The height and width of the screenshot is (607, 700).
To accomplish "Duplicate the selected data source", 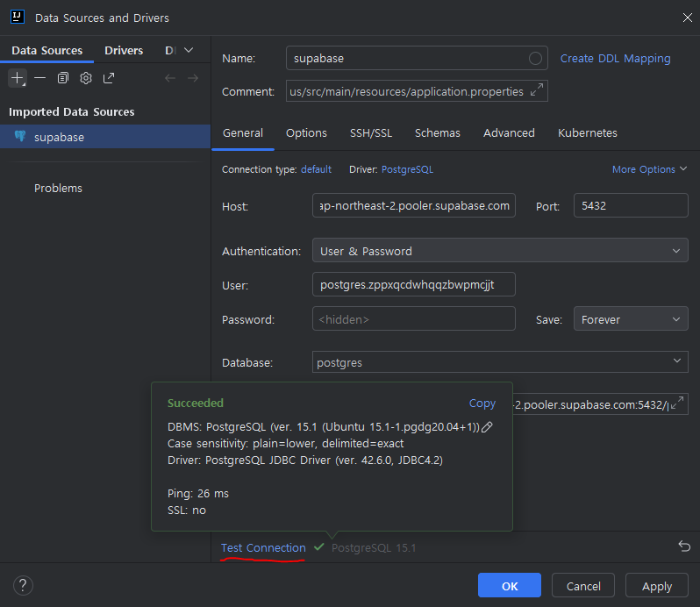I will pos(63,78).
